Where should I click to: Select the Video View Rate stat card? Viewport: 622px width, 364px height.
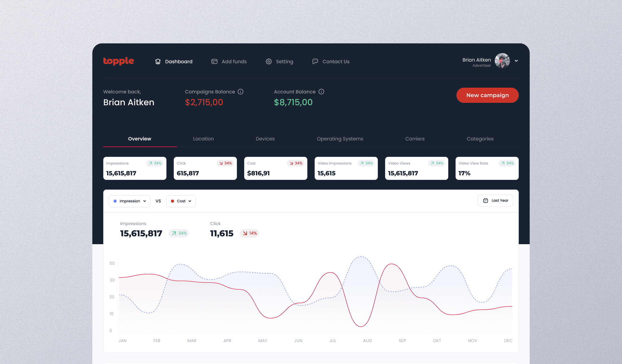pyautogui.click(x=487, y=168)
